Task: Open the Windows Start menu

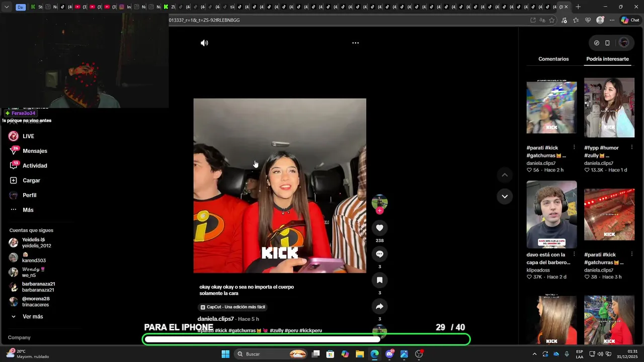Action: click(225, 354)
